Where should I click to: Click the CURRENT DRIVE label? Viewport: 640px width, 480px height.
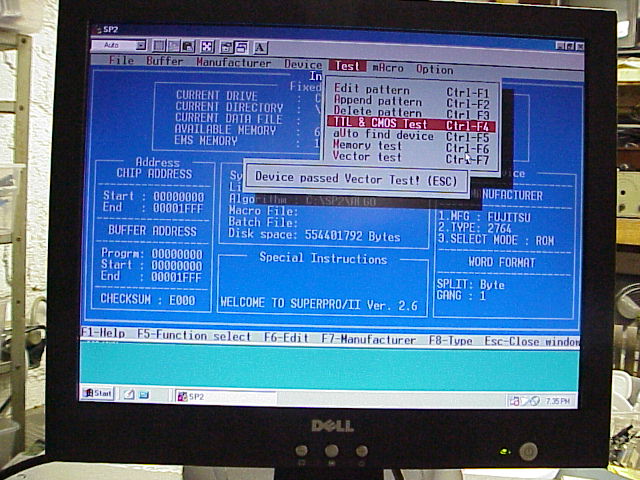pyautogui.click(x=217, y=96)
